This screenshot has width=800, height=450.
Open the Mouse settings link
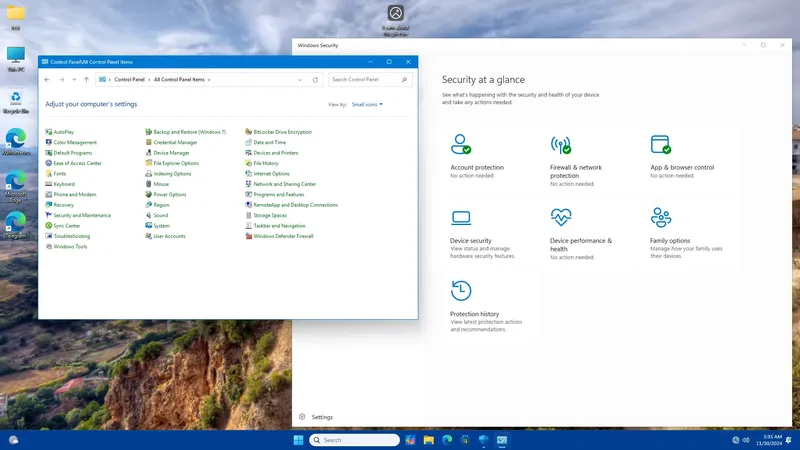tap(161, 184)
